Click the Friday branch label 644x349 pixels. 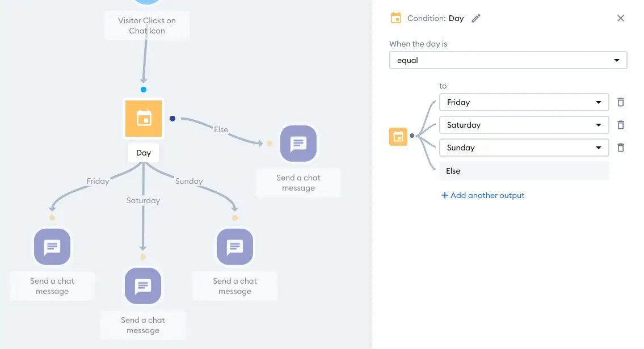(98, 181)
